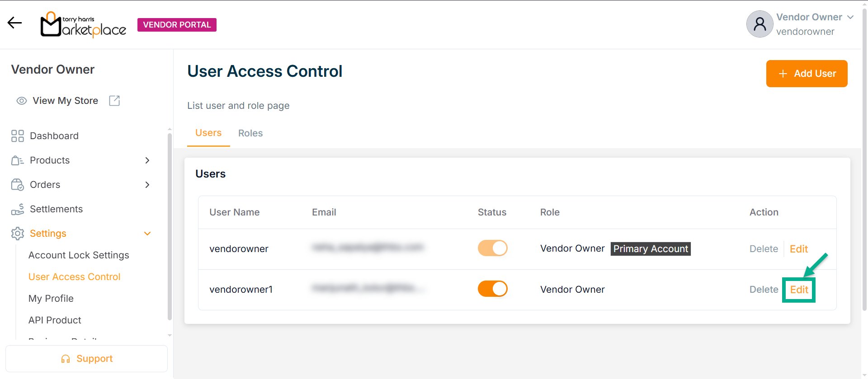Open the Vendor Owner account dropdown
The width and height of the screenshot is (868, 379).
coord(850,17)
